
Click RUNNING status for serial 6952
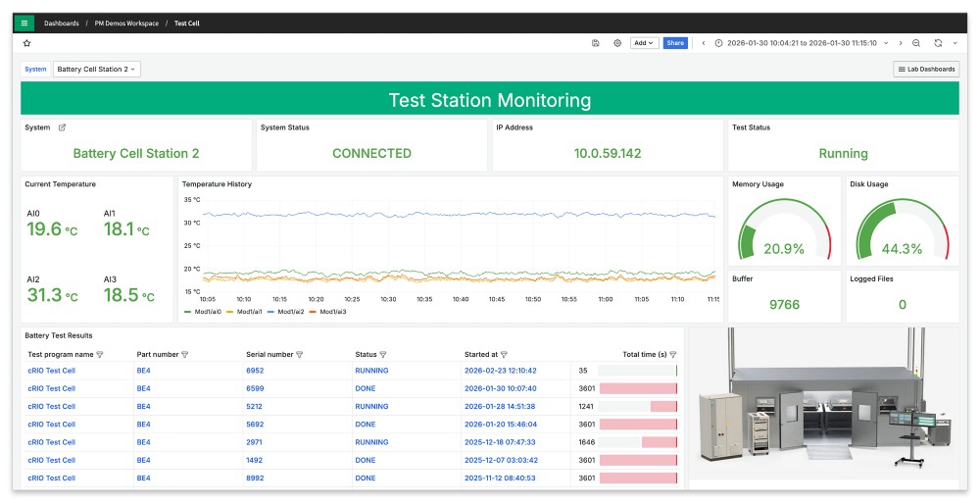point(371,371)
